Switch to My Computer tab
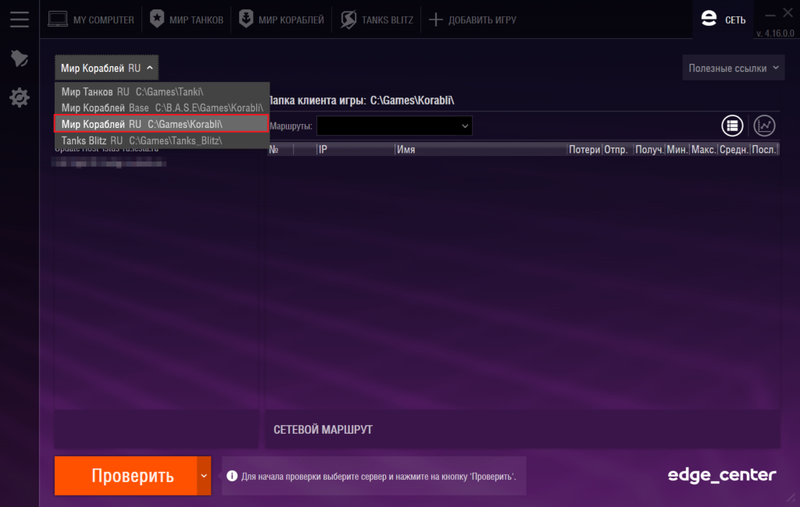 pos(91,19)
